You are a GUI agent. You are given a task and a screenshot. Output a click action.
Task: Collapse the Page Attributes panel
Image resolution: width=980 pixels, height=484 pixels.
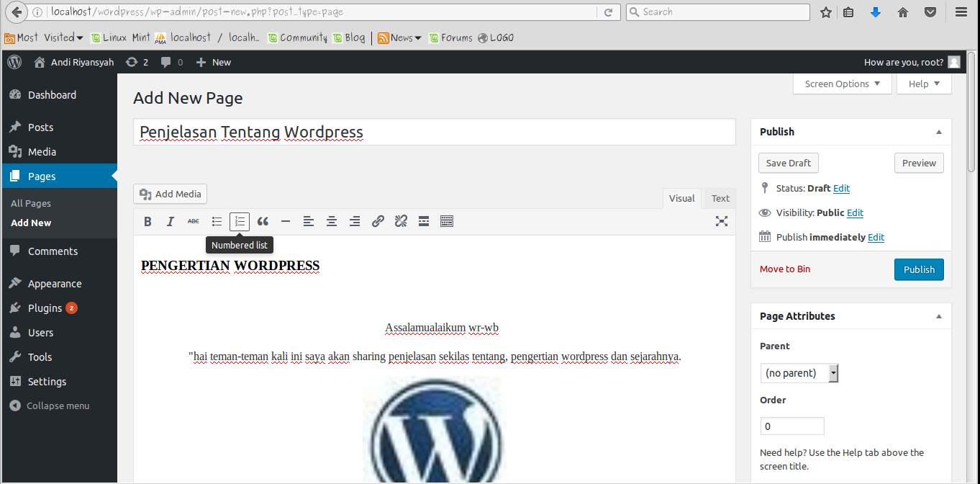pos(938,315)
